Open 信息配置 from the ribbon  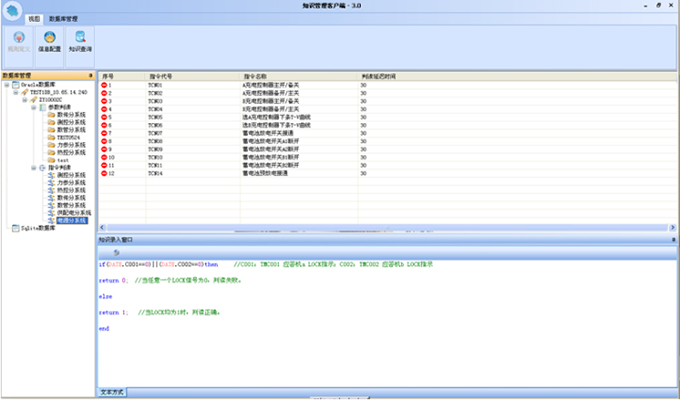coord(49,42)
